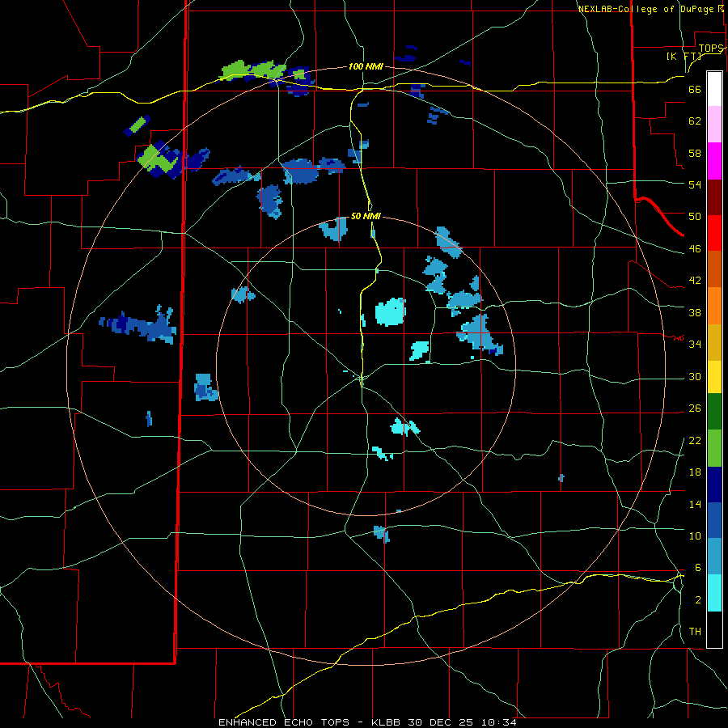728x728 pixels.
Task: Click the 26 value on the scale
Action: click(695, 408)
